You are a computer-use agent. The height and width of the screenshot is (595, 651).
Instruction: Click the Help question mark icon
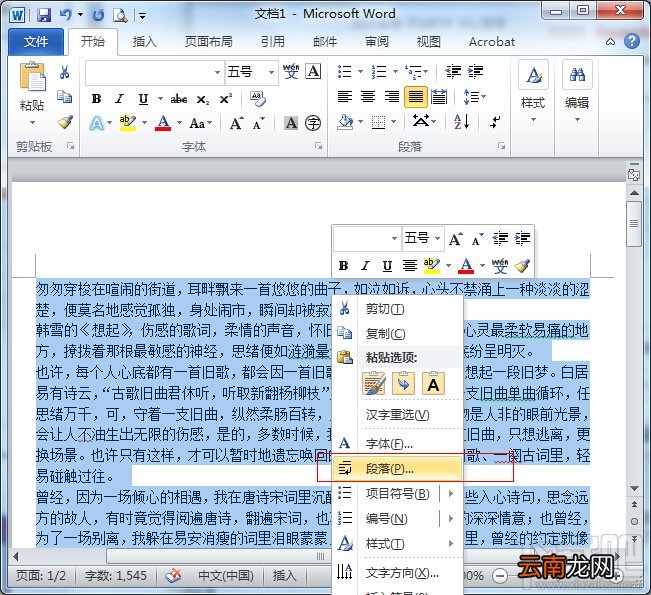click(x=631, y=42)
